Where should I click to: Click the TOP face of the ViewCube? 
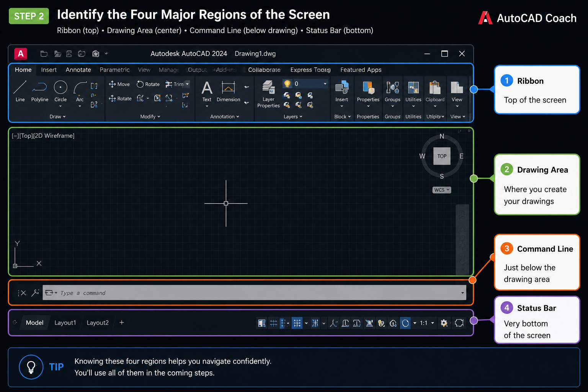[x=442, y=156]
